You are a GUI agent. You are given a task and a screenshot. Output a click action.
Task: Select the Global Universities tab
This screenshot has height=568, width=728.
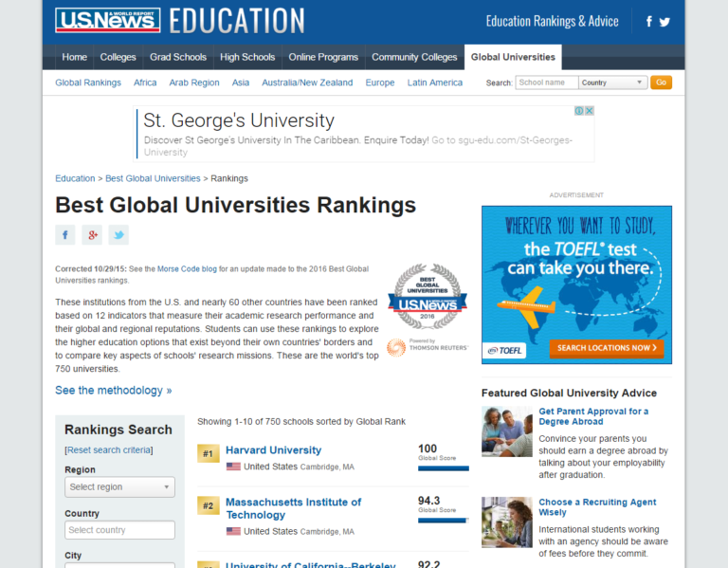[513, 57]
